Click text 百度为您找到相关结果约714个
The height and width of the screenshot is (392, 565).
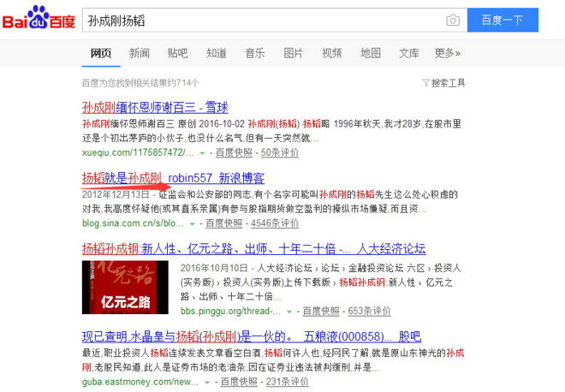point(140,83)
